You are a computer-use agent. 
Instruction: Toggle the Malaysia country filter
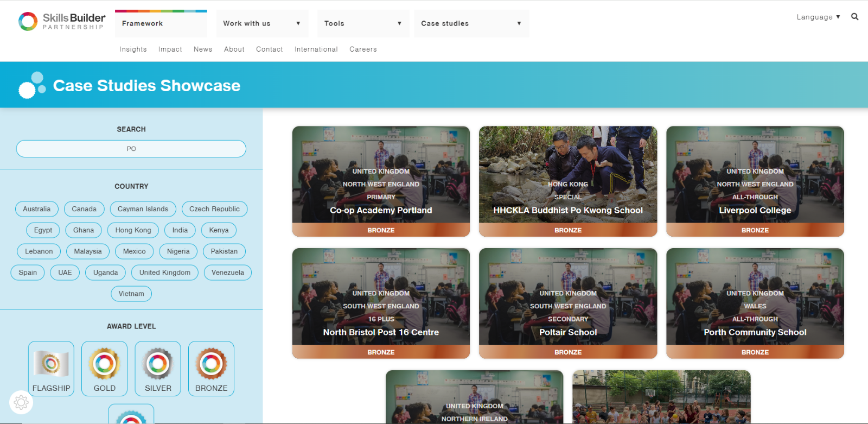[88, 251]
